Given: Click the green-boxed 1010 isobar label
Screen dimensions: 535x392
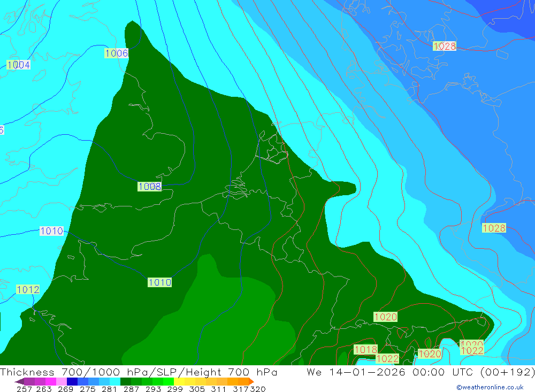Looking at the screenshot, I should pos(159,282).
